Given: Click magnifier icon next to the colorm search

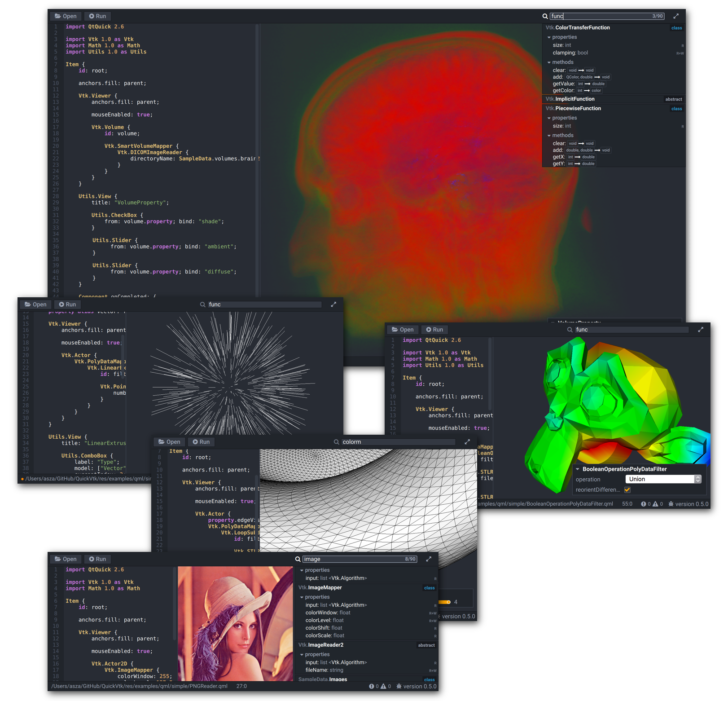Looking at the screenshot, I should [x=336, y=442].
